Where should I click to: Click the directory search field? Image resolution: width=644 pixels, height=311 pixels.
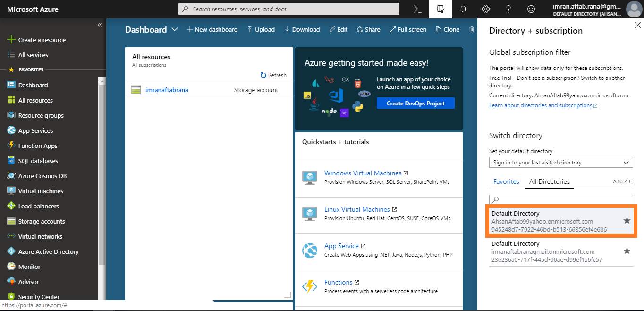pos(560,199)
